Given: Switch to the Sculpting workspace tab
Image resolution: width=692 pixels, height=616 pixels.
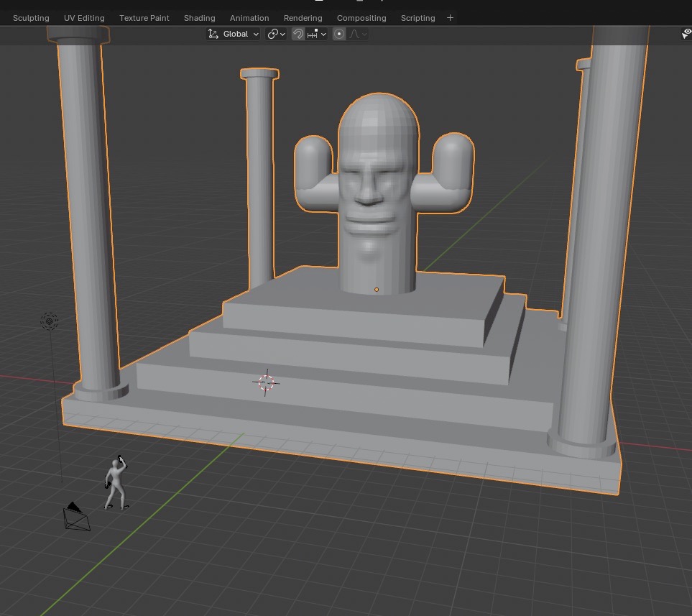Looking at the screenshot, I should (x=31, y=18).
